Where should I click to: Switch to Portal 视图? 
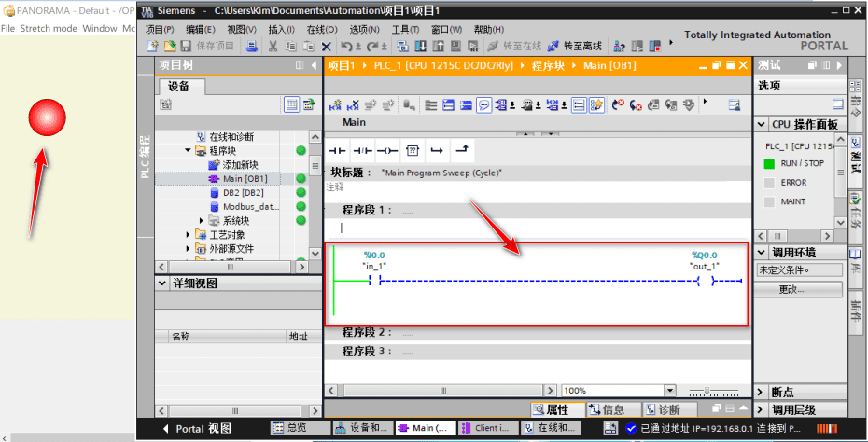coord(197,429)
